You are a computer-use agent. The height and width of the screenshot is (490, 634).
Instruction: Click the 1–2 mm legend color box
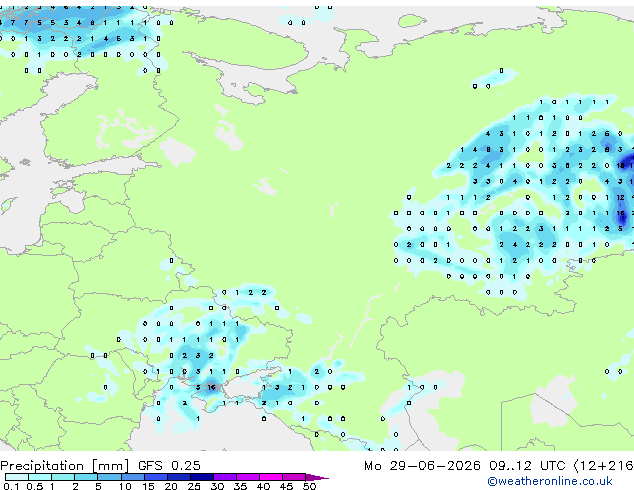click(x=63, y=477)
